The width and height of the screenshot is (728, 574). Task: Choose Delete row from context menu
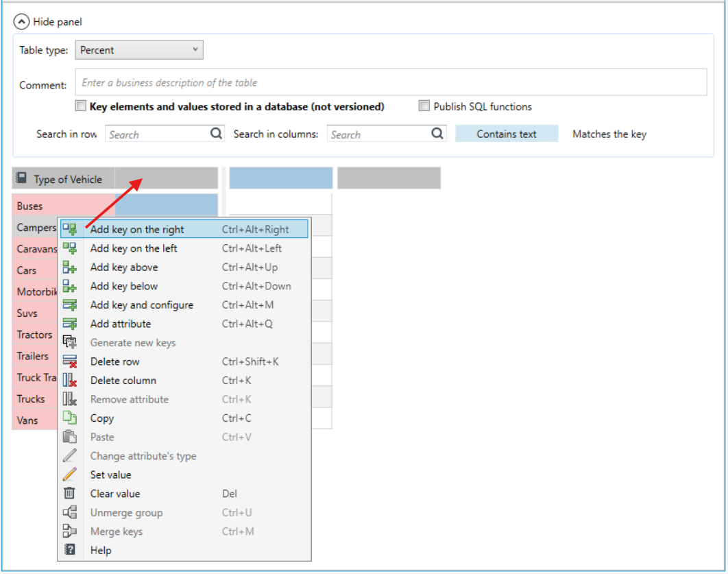184,361
